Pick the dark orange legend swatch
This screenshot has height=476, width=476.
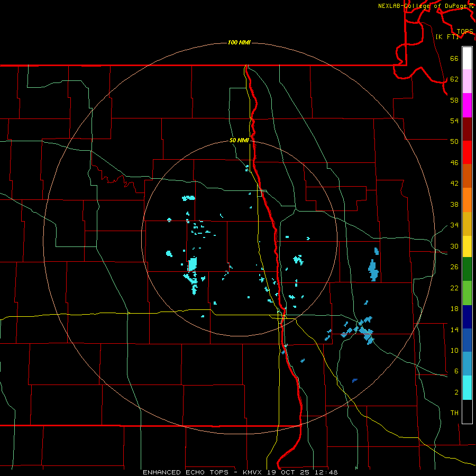point(467,176)
